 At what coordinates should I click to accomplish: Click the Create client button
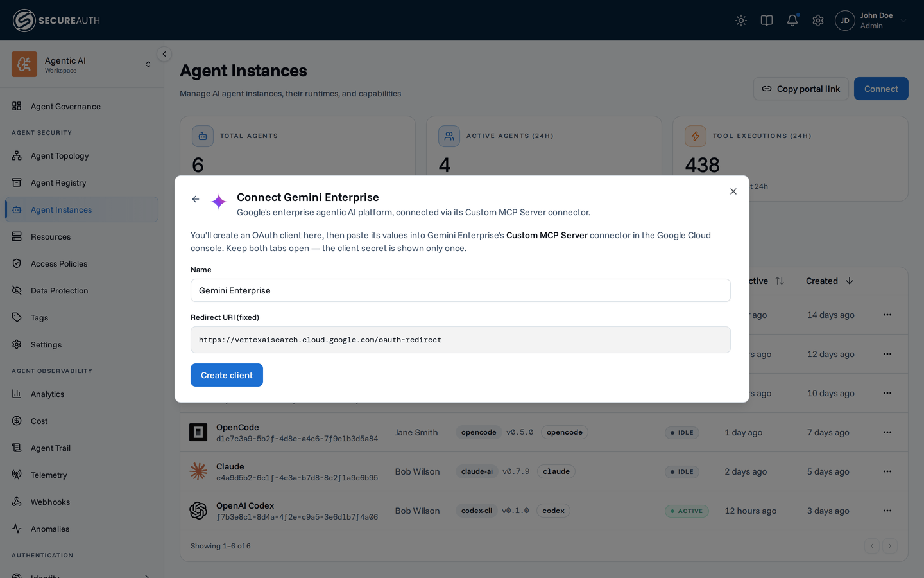click(x=227, y=375)
